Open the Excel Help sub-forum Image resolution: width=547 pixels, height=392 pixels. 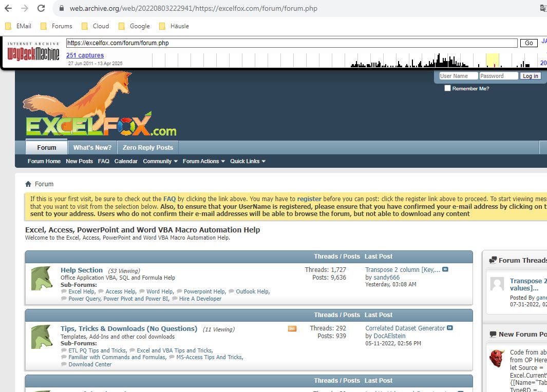tap(82, 291)
